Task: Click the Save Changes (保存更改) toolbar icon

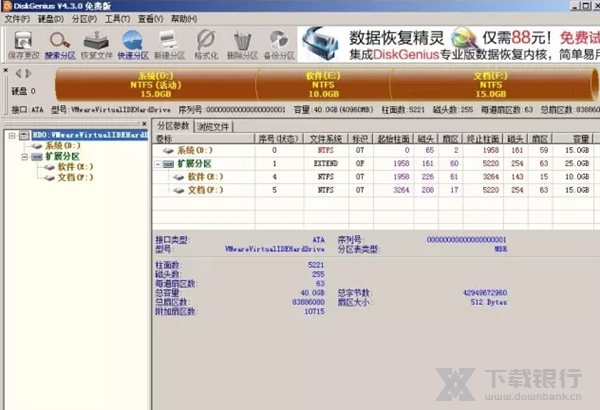Action: click(x=23, y=45)
